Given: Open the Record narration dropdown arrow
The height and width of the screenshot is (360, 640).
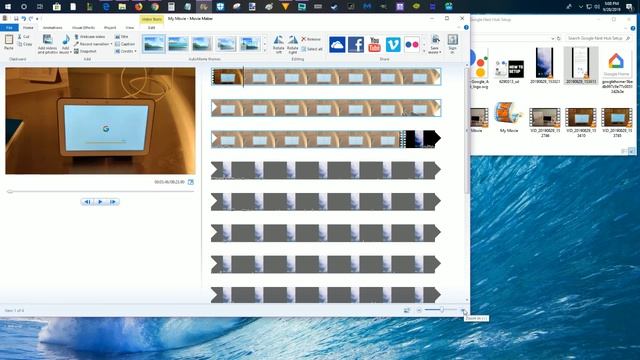Looking at the screenshot, I should pos(111,44).
